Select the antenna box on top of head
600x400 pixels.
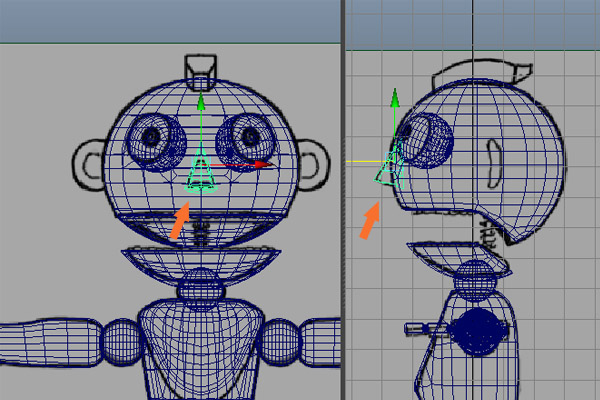pos(201,73)
